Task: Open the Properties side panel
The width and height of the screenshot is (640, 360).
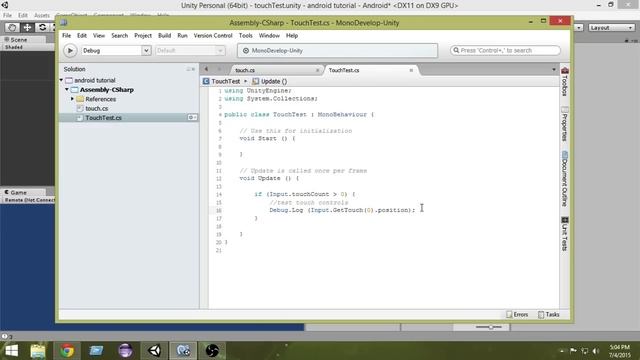Action: coord(565,124)
